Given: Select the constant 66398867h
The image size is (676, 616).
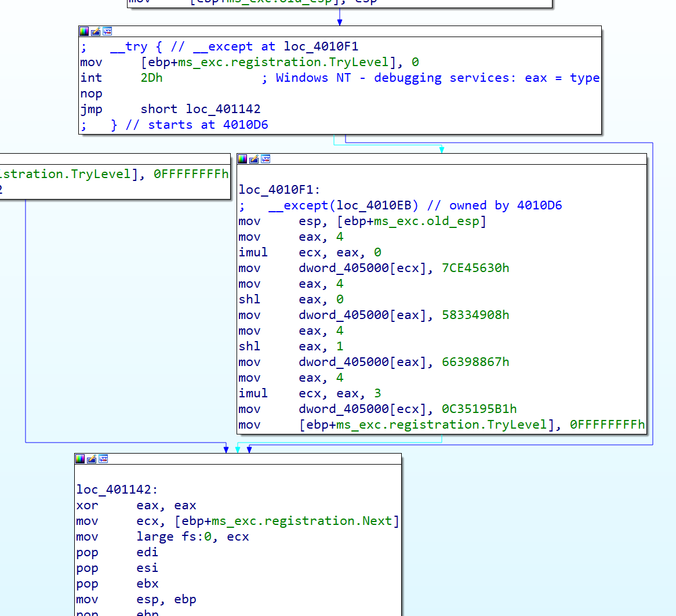Looking at the screenshot, I should click(475, 362).
